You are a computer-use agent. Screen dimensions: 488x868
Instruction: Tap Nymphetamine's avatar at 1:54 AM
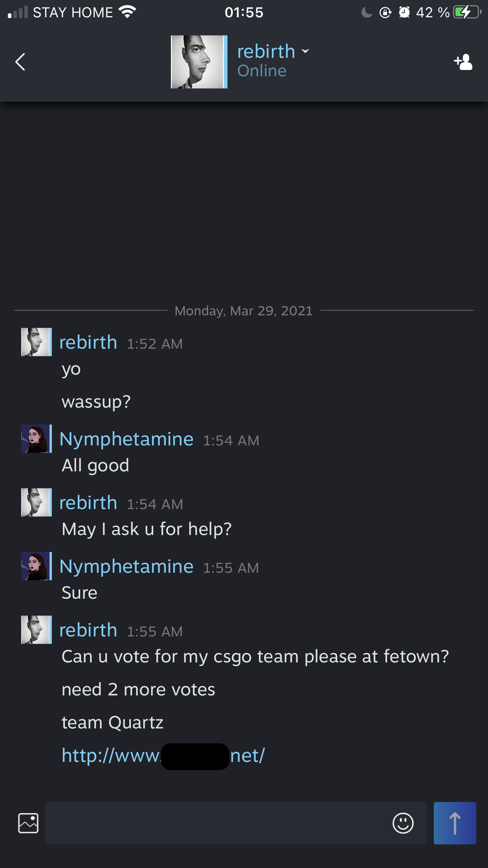click(36, 439)
